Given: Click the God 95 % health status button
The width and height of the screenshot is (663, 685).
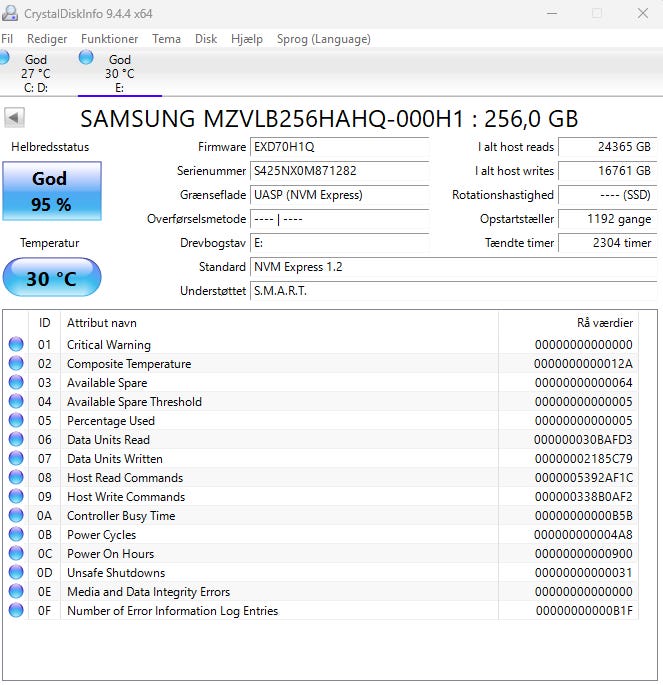Looking at the screenshot, I should (x=50, y=191).
